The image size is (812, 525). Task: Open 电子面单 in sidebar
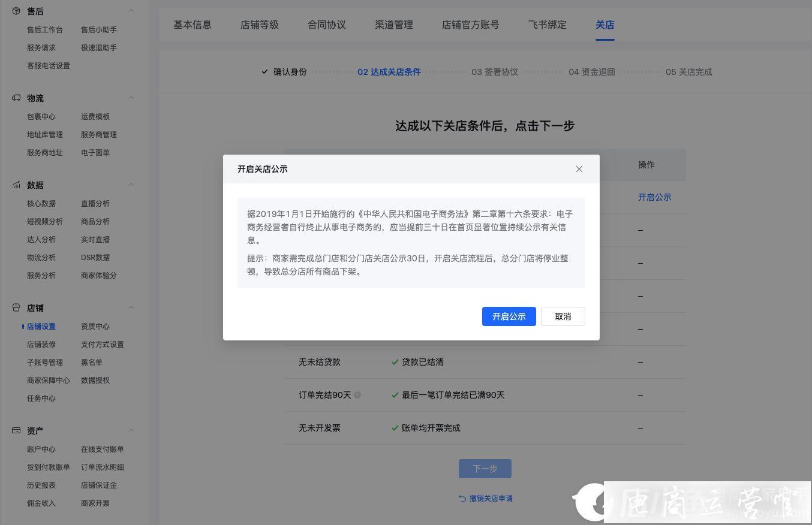point(95,152)
